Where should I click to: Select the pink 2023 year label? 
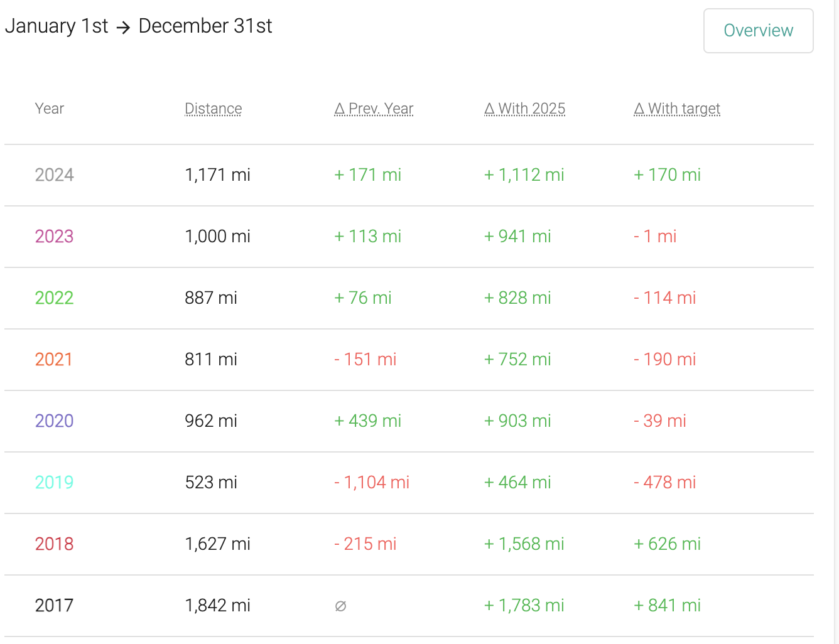pyautogui.click(x=54, y=237)
